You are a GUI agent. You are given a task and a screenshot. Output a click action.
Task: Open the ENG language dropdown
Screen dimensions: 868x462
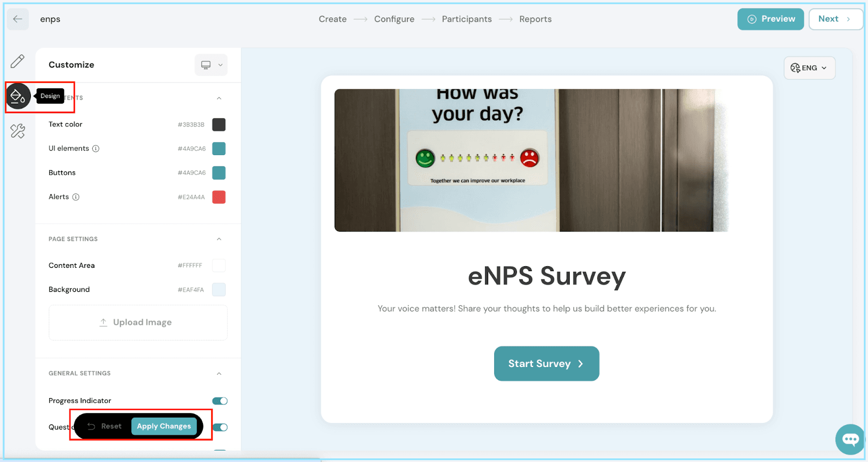(x=809, y=68)
